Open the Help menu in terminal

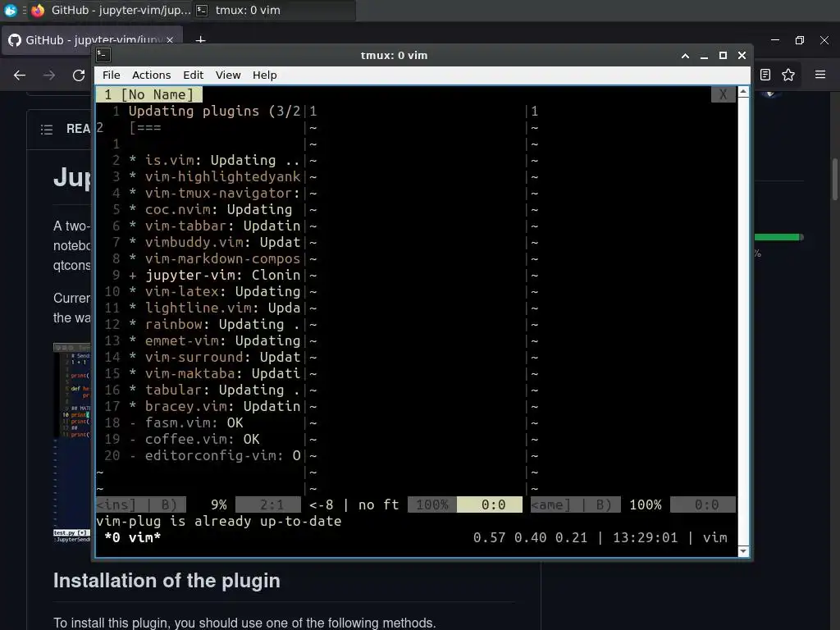point(265,75)
